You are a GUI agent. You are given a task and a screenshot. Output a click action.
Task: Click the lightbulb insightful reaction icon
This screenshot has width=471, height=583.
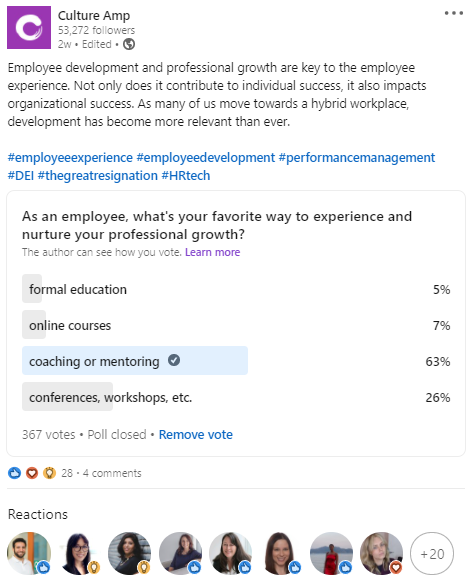pyautogui.click(x=49, y=473)
